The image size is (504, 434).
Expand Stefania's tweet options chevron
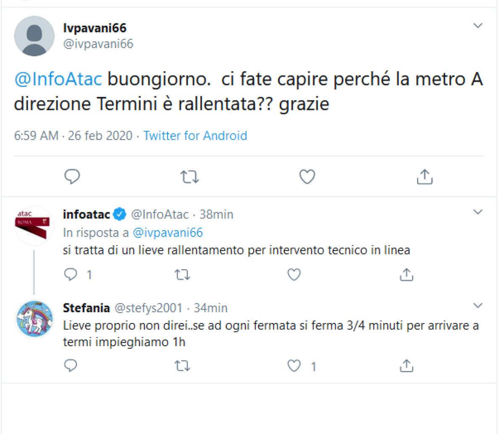[x=478, y=306]
